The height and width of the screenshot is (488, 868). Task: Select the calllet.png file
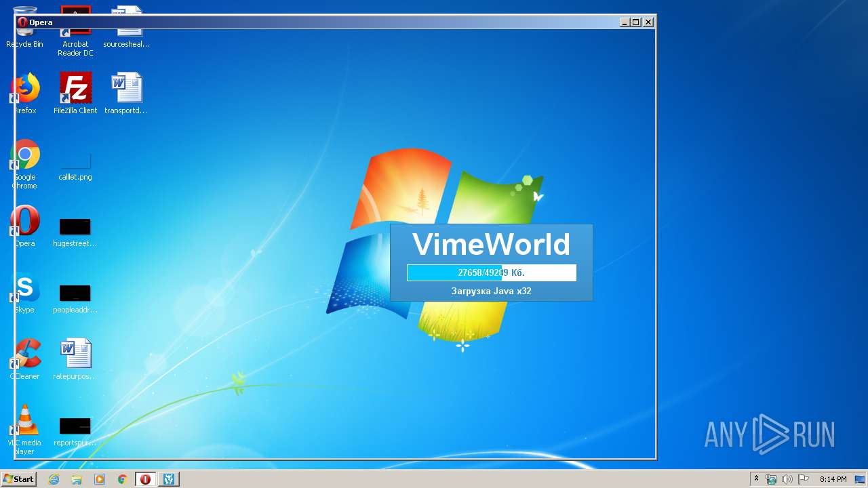click(75, 166)
